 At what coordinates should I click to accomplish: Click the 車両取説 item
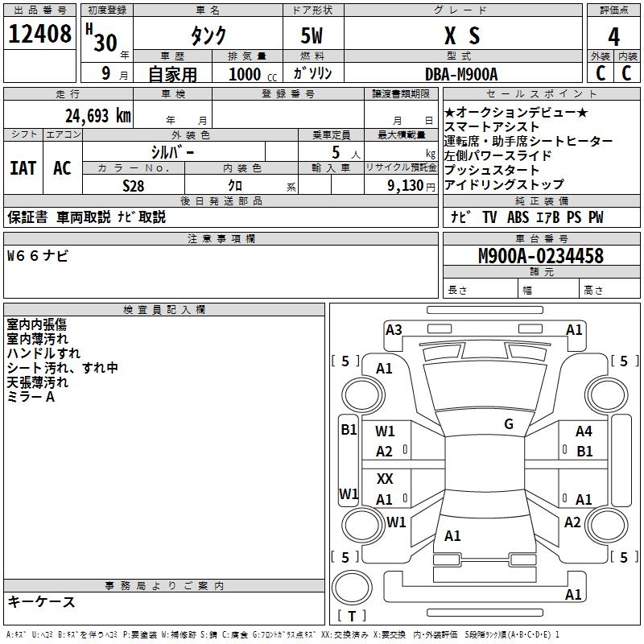(x=84, y=217)
